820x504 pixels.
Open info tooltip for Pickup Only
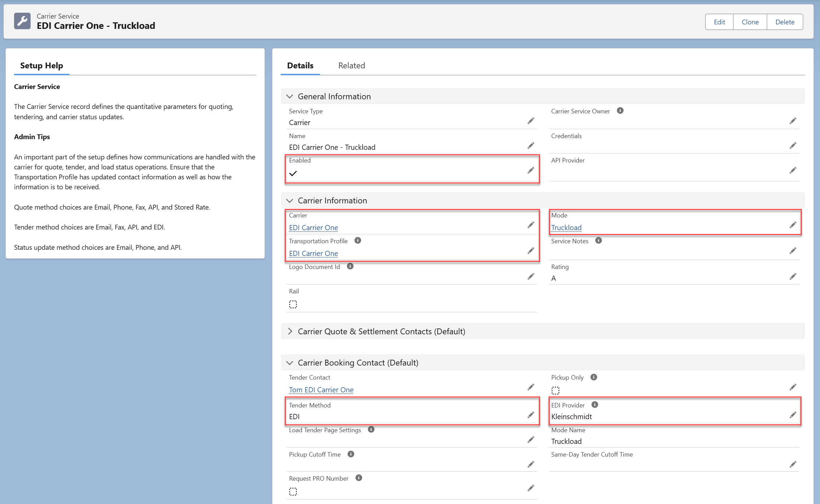594,377
